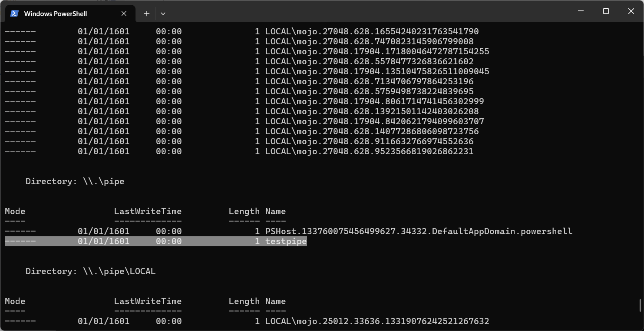The image size is (644, 331).
Task: Maximize the terminal window
Action: (606, 11)
